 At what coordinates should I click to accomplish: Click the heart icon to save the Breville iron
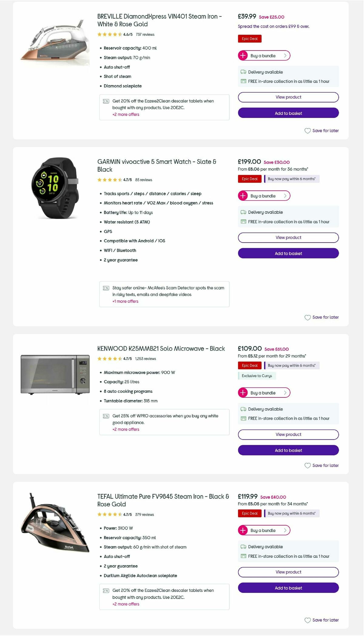pos(307,130)
